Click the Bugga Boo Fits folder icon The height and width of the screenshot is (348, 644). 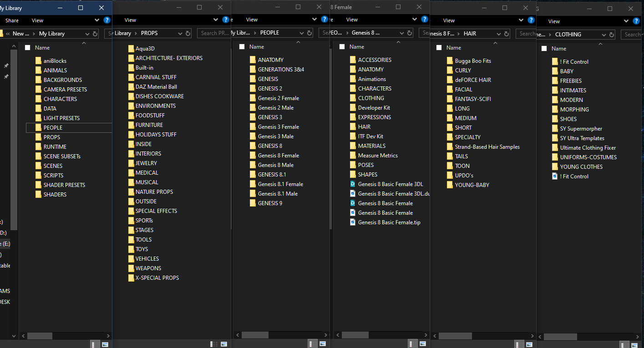click(450, 61)
